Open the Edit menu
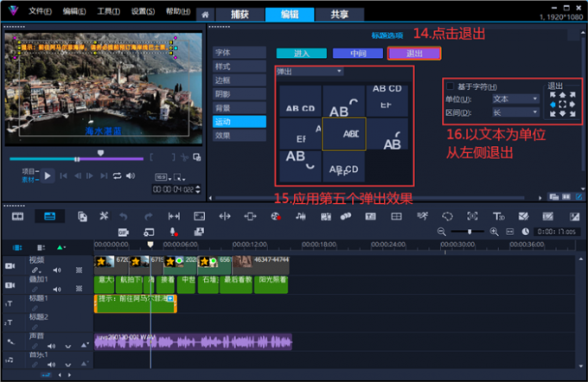The height and width of the screenshot is (382, 588). (x=74, y=11)
